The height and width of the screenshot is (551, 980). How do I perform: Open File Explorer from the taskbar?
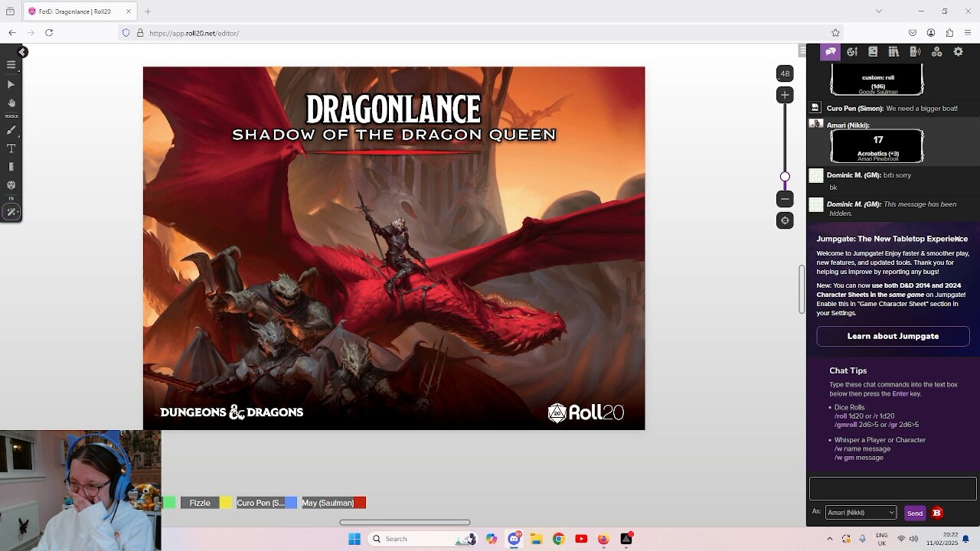[x=536, y=539]
